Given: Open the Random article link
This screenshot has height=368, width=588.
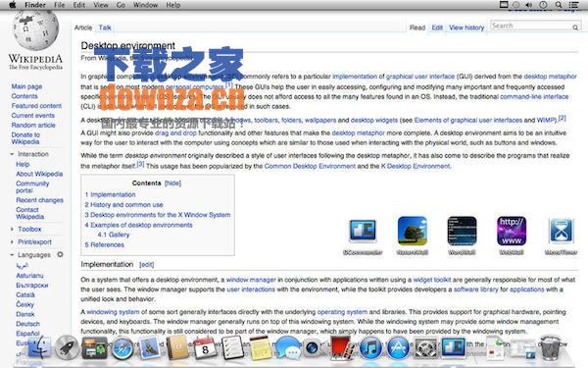Looking at the screenshot, I should (33, 125).
